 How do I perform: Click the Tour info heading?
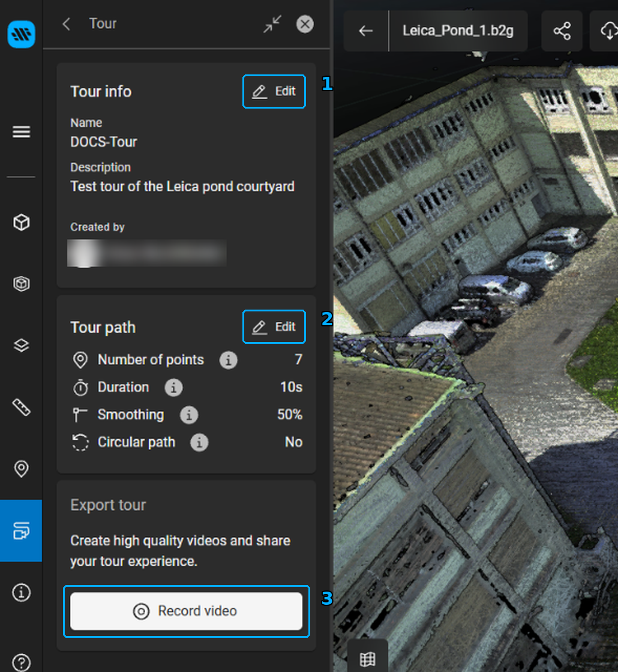click(101, 91)
